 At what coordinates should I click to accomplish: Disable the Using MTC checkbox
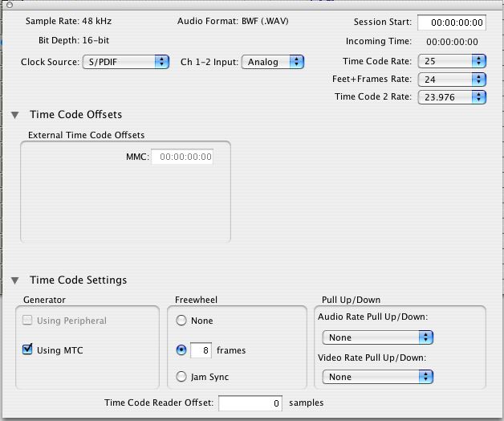click(27, 350)
